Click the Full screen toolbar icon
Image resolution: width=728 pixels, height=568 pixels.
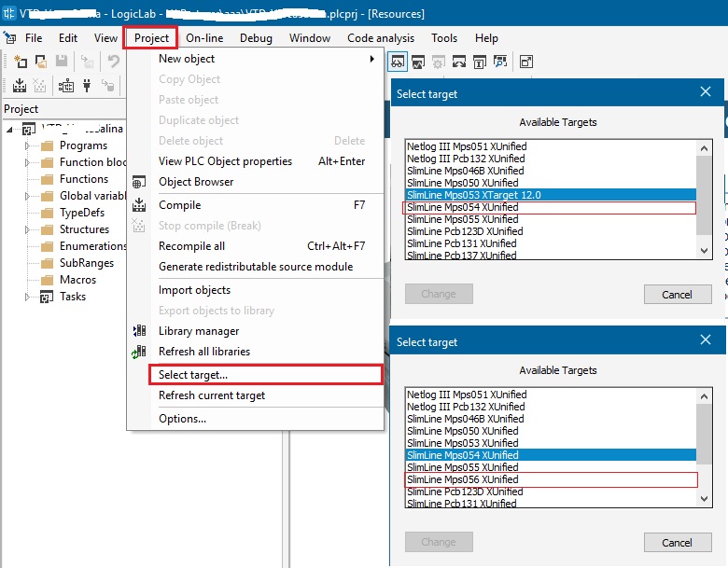[x=526, y=62]
